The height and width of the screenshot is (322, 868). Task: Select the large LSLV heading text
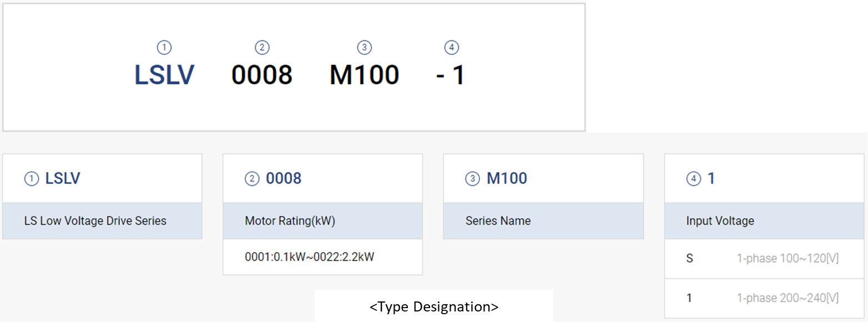point(164,75)
